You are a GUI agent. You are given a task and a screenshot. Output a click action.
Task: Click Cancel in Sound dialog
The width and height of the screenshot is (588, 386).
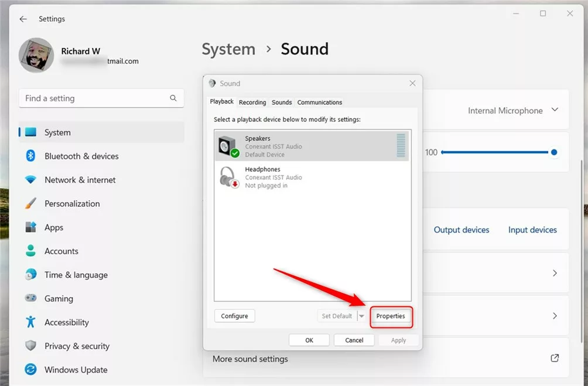coord(354,340)
